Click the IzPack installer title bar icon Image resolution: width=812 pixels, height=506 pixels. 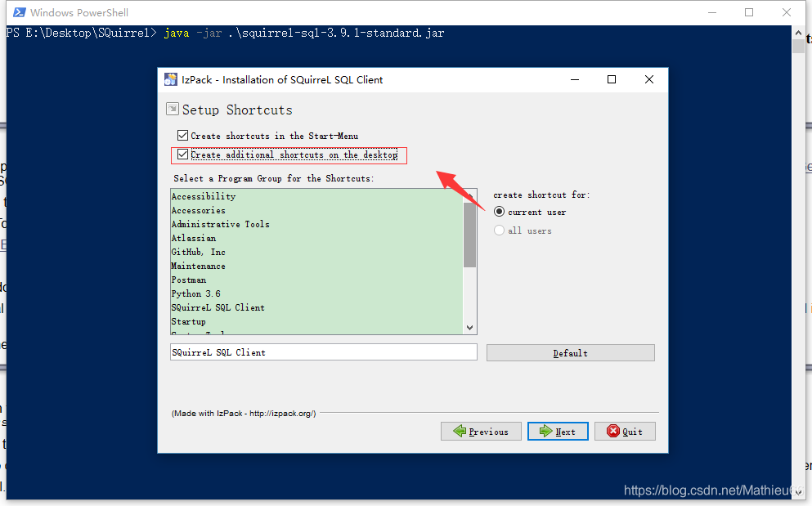point(170,79)
